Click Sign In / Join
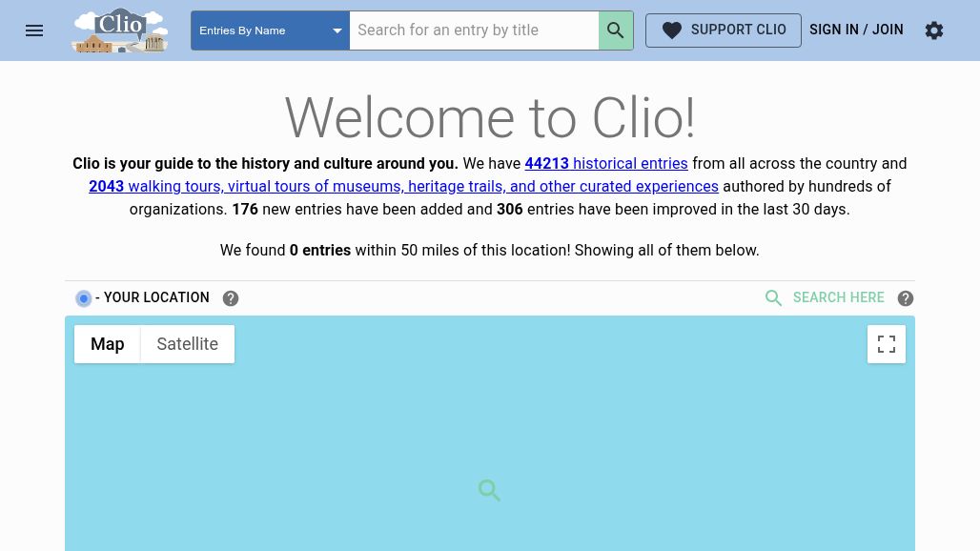Screen dimensions: 980x551 tap(856, 30)
